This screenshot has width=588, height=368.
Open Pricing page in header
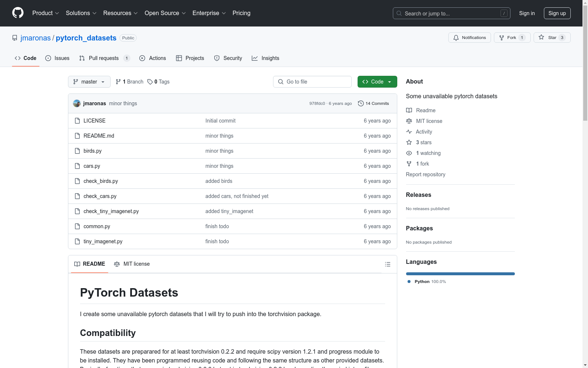241,13
